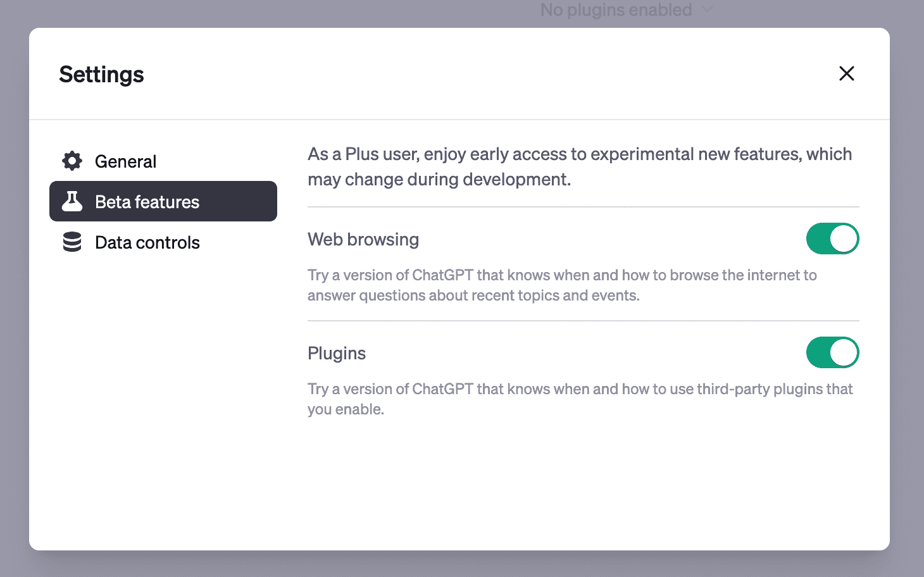Expand the chevron next to No plugins enabled
Screen dimensions: 924x577
(708, 9)
